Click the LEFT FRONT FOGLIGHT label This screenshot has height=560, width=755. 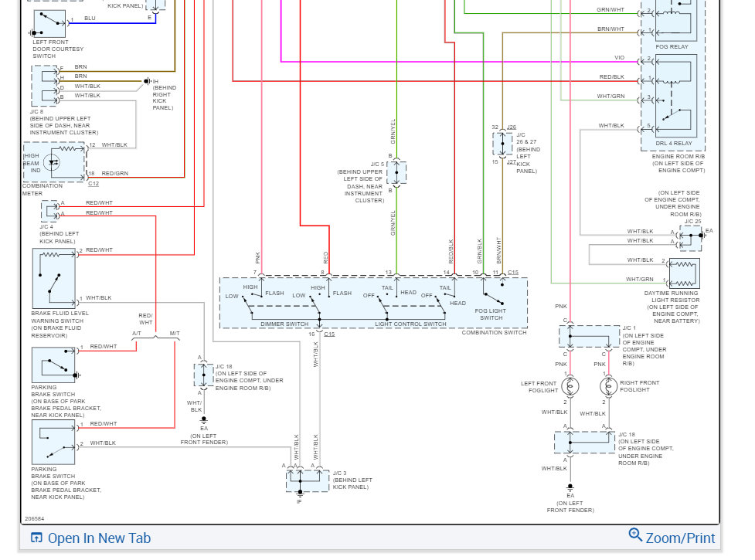[x=539, y=387]
